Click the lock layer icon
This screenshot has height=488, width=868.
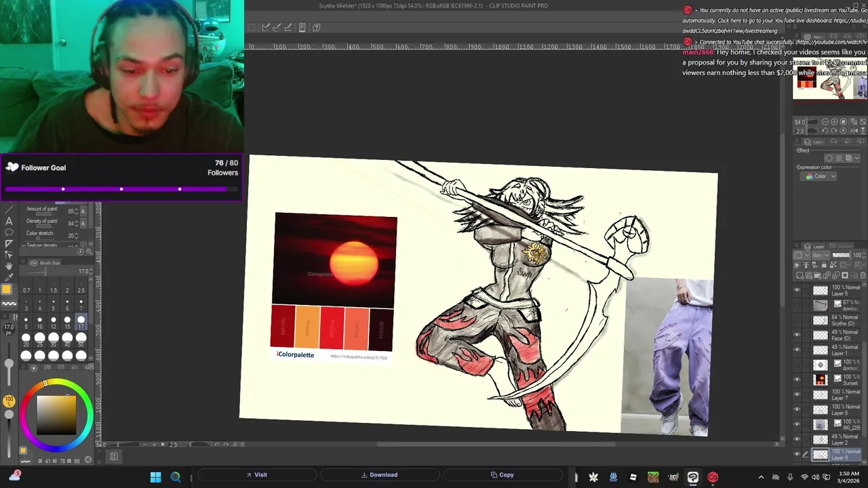pyautogui.click(x=824, y=264)
